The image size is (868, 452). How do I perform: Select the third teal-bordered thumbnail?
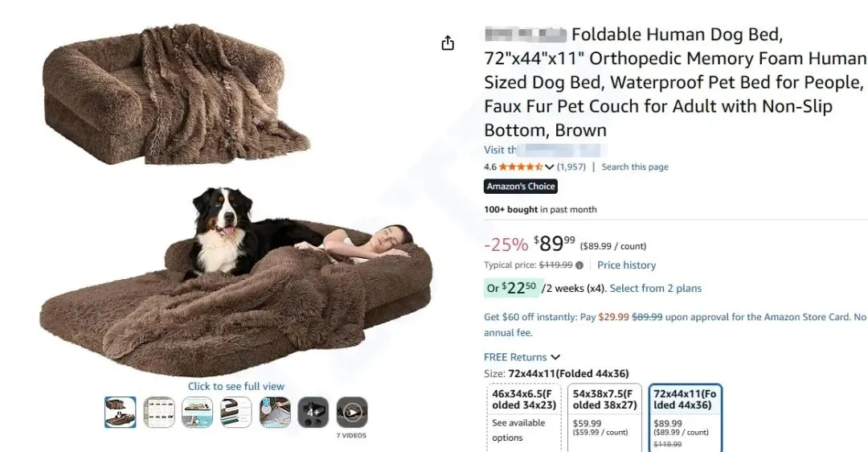coord(197,412)
